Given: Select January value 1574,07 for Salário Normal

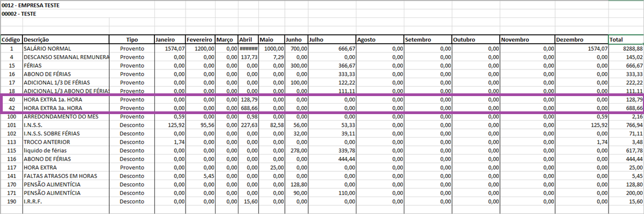Looking at the screenshot, I should 170,49.
